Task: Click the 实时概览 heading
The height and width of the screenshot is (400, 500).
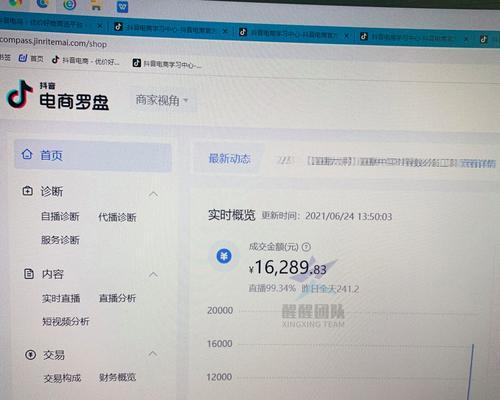Action: pos(232,215)
